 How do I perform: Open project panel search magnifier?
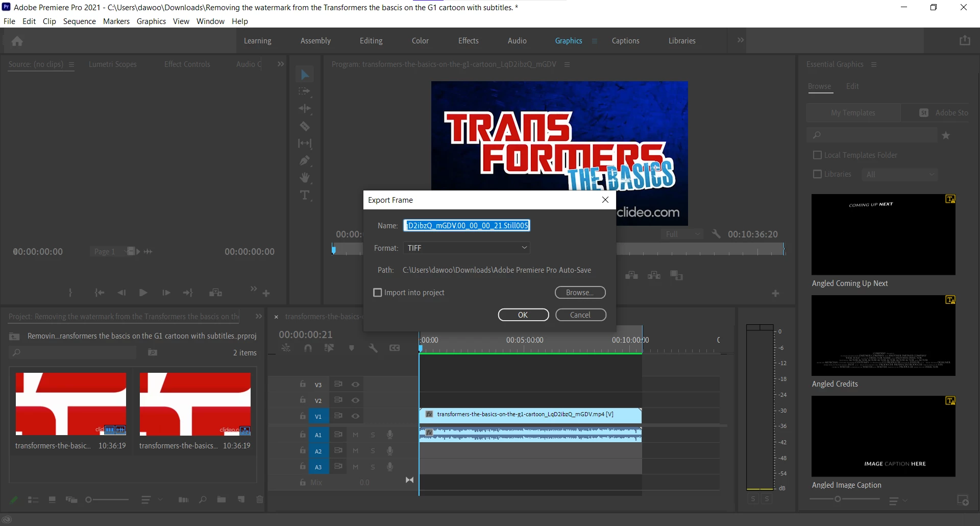pyautogui.click(x=203, y=499)
